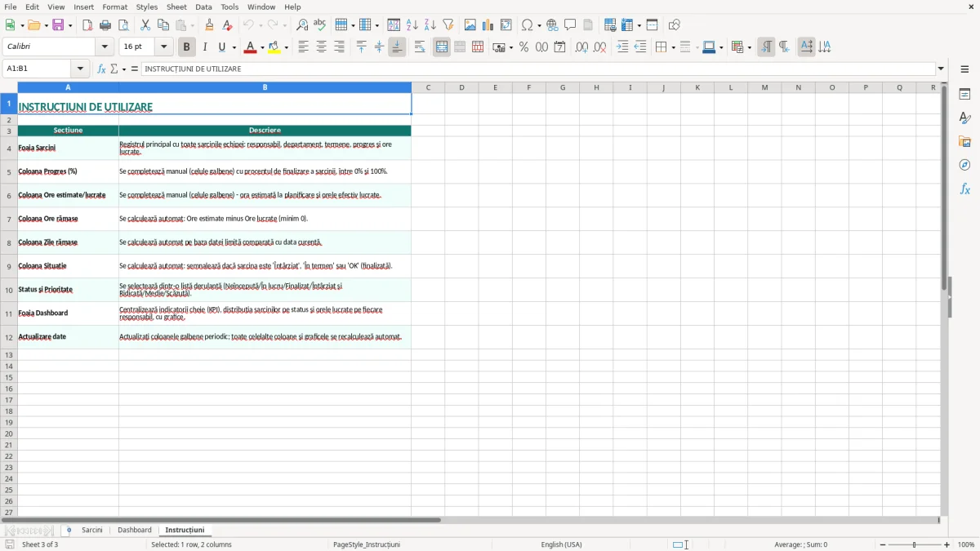Format cell as Percent

524,47
